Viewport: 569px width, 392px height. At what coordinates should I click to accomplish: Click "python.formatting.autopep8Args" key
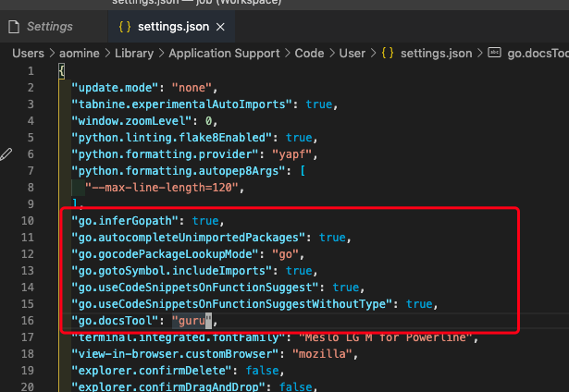click(179, 171)
